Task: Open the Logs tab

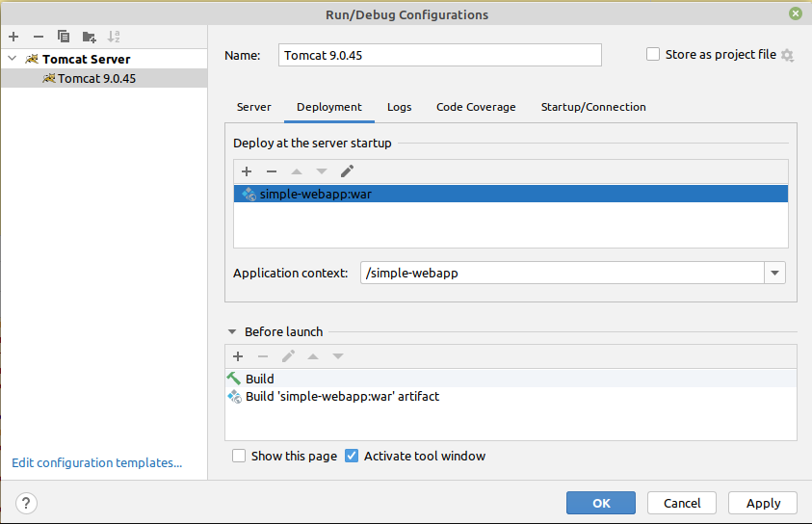Action: click(x=400, y=107)
